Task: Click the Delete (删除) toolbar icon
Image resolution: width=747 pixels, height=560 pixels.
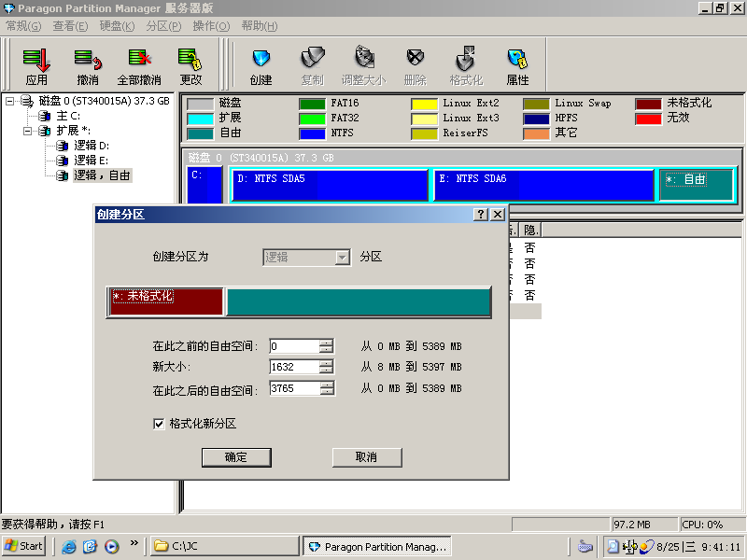Action: point(415,58)
